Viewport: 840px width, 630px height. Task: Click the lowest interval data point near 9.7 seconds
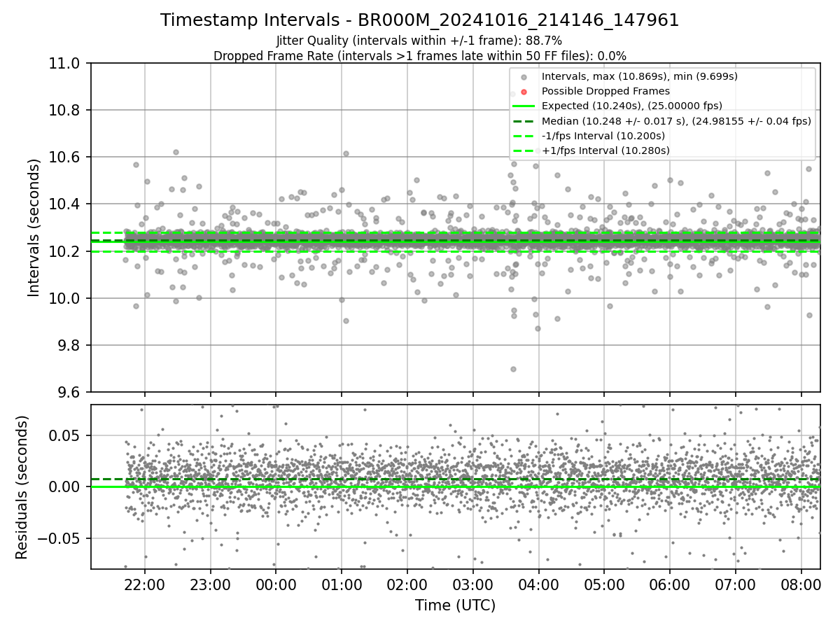click(513, 369)
